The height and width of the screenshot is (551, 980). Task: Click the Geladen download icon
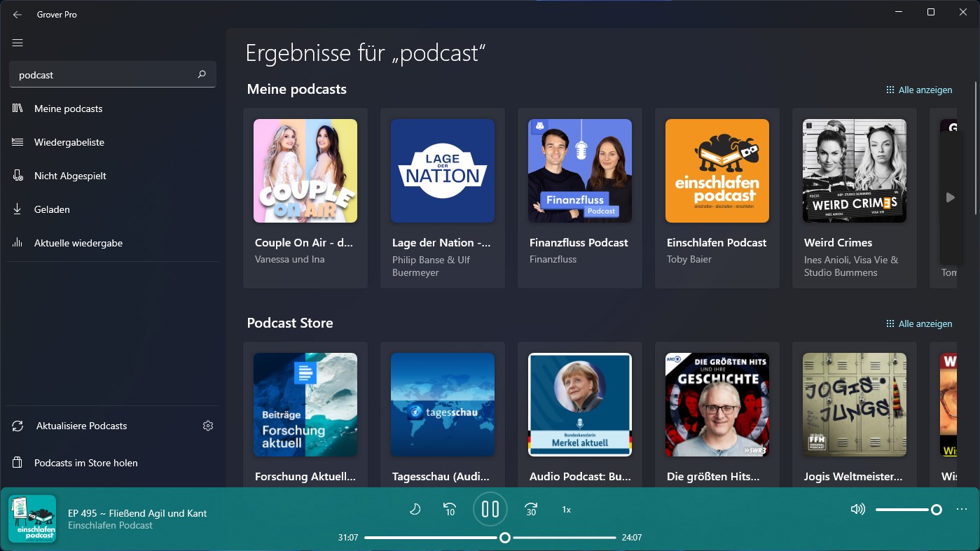point(18,209)
